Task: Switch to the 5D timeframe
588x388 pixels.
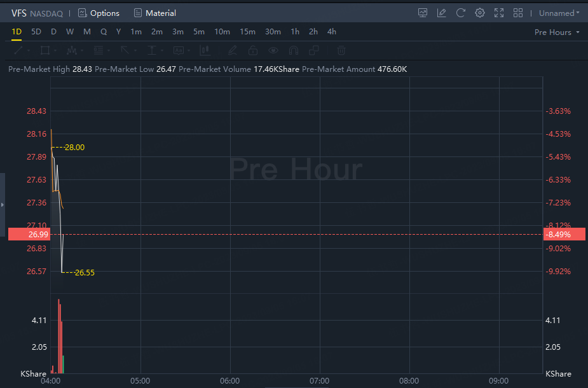Action: [36, 32]
